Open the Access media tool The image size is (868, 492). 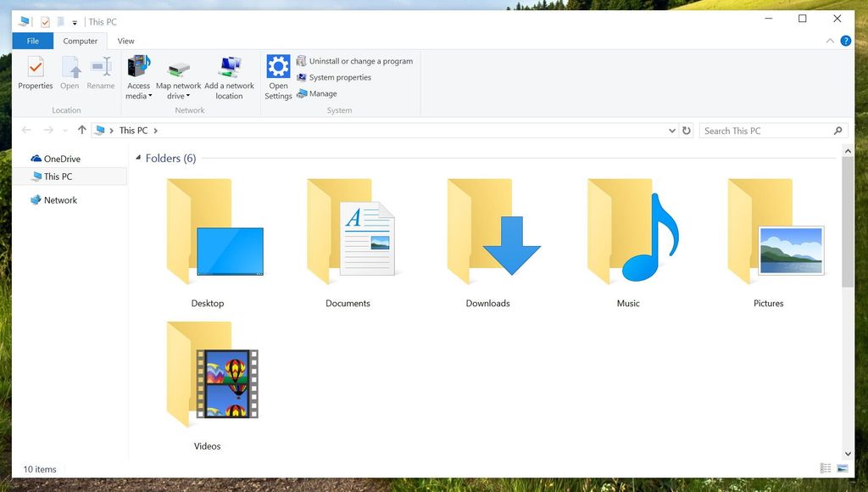[138, 76]
